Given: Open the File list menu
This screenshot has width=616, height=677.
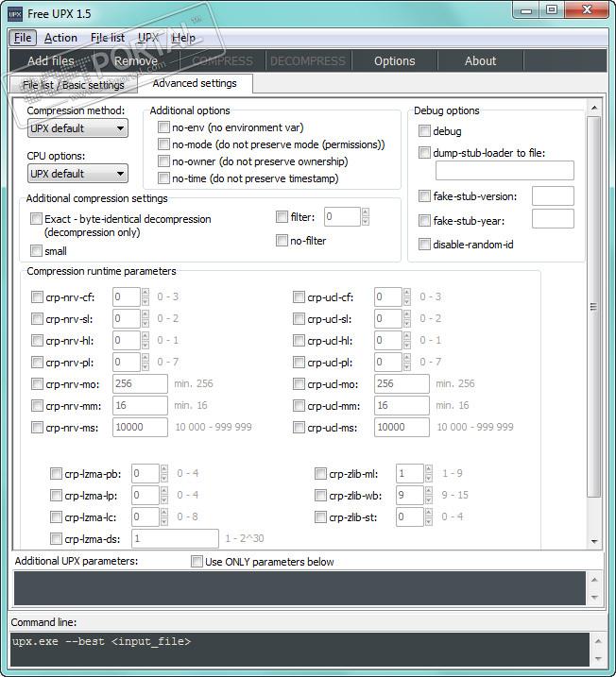Looking at the screenshot, I should coord(108,38).
